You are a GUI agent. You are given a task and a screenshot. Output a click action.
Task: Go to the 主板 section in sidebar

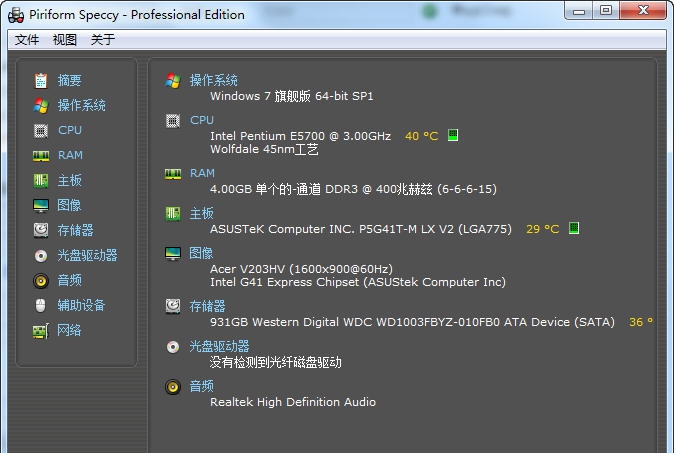tap(70, 181)
